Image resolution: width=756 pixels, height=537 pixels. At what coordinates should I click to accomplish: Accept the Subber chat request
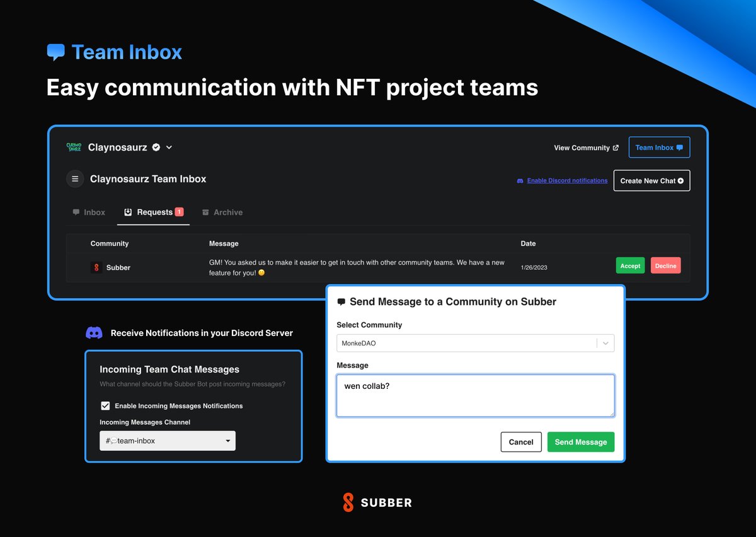point(630,265)
